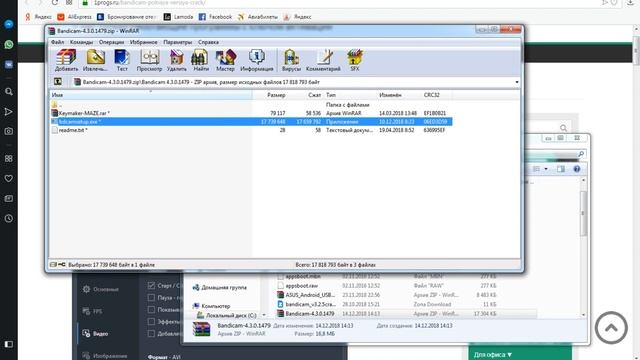Open the Бронирование отелей bookmark
The height and width of the screenshot is (360, 640).
click(x=127, y=17)
